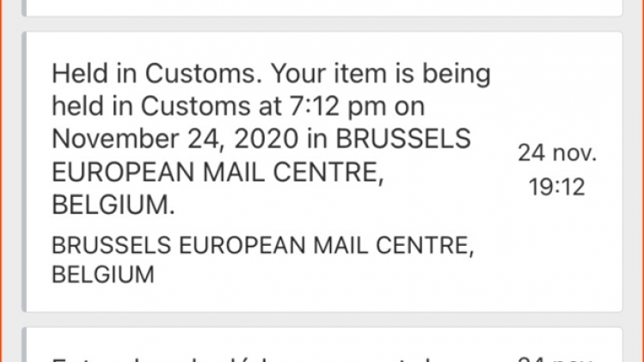Click the "24 nov." date of the customs event
Screen dimensions: 644x362
click(556, 154)
